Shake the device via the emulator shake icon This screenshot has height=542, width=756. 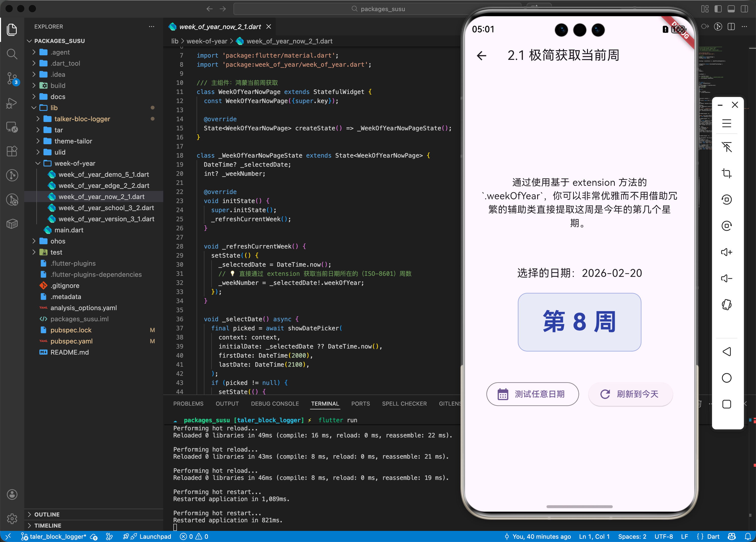[727, 304]
